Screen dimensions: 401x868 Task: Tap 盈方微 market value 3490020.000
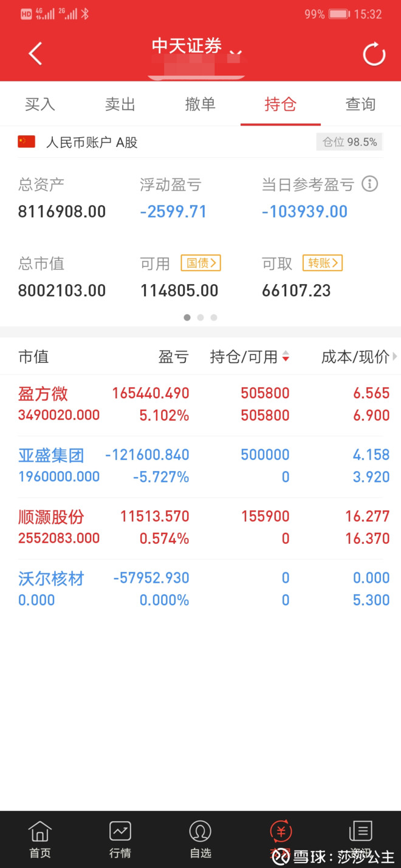coord(59,416)
